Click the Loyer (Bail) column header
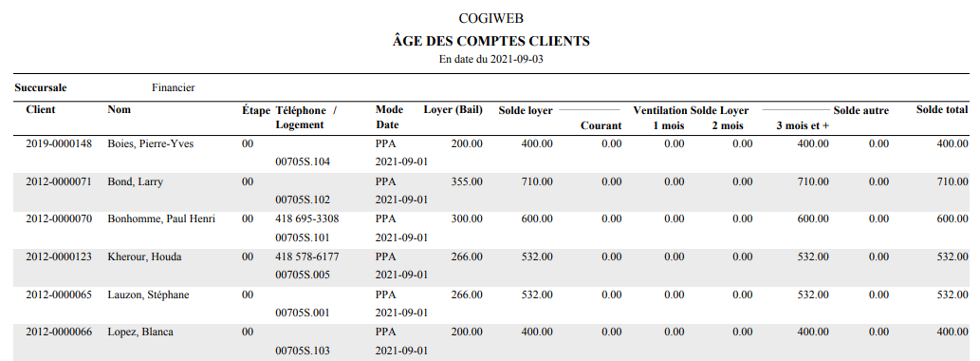Viewport: 980px width, 361px height. 453,110
